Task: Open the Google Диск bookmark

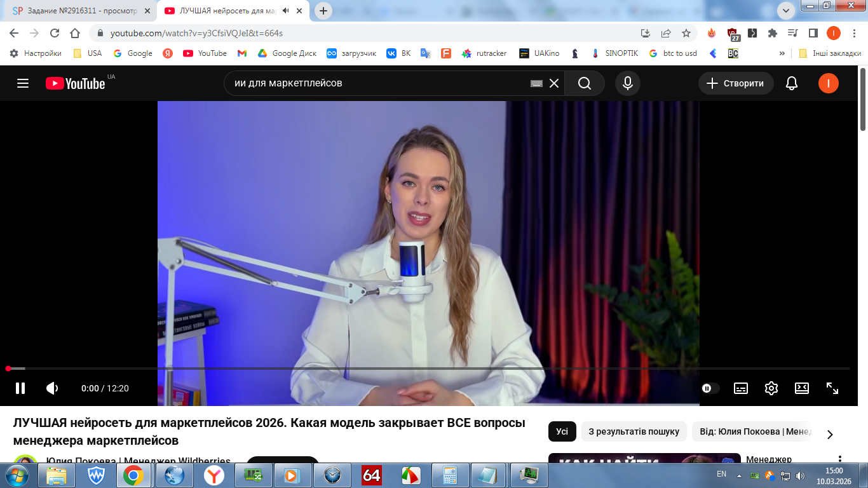Action: click(x=287, y=53)
